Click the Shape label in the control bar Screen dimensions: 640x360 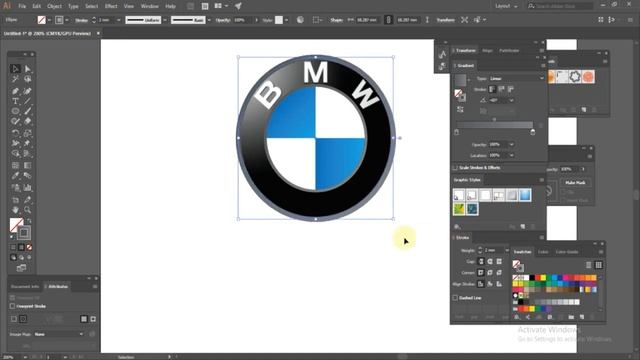pyautogui.click(x=337, y=20)
